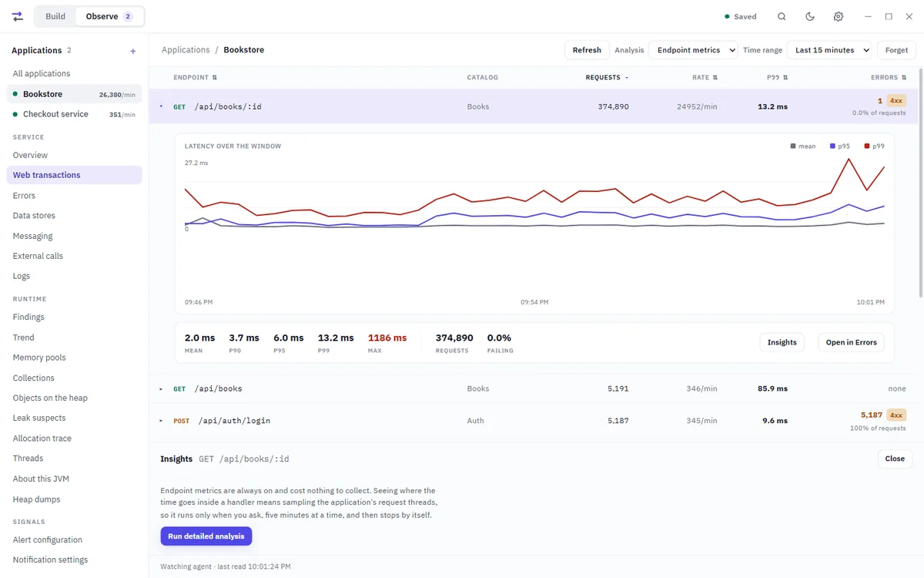The image size is (924, 578).
Task: Collapse the GET /api/books/:id row
Action: pos(161,106)
